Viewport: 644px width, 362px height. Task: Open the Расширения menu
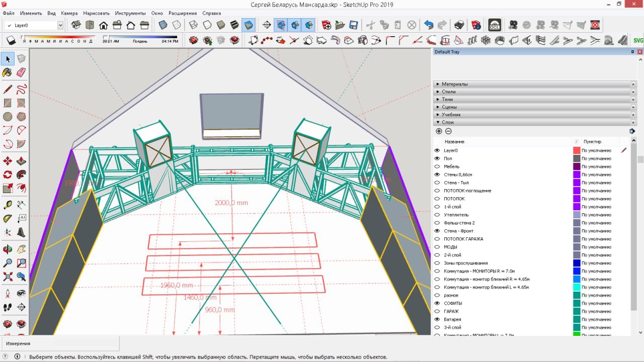pyautogui.click(x=183, y=13)
